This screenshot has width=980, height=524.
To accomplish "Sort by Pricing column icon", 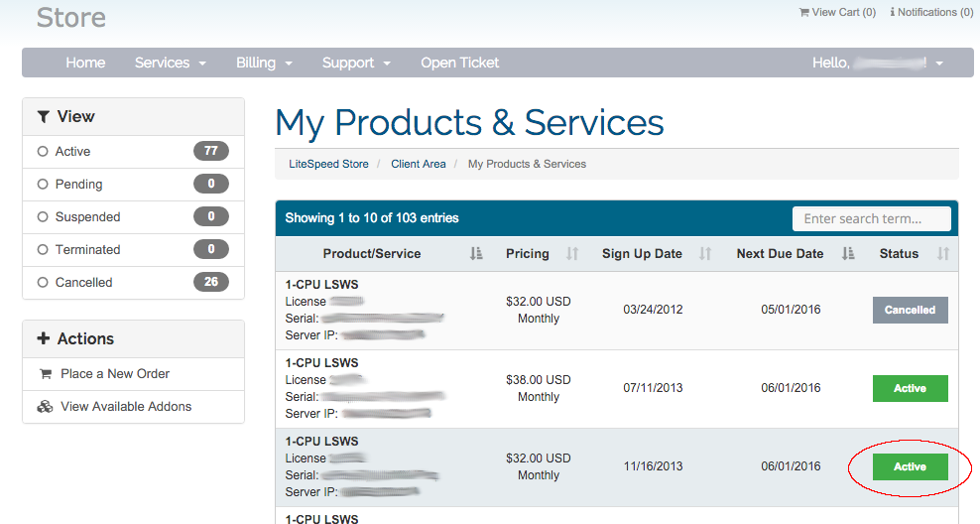I will click(x=572, y=253).
